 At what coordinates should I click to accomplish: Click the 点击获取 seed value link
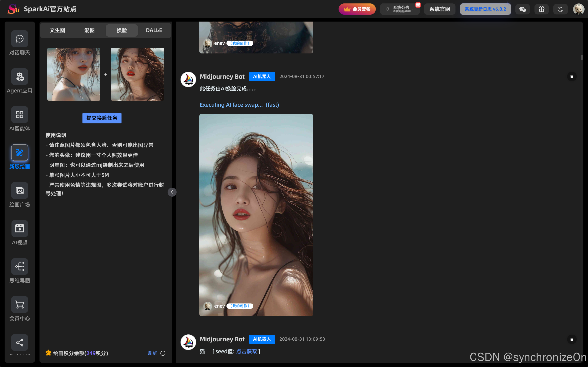pyautogui.click(x=246, y=351)
